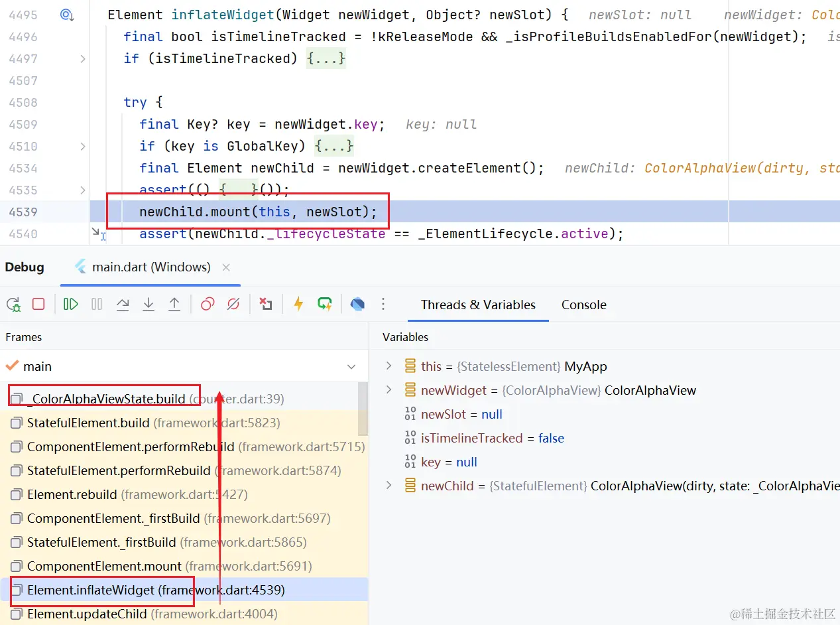The height and width of the screenshot is (625, 840).
Task: Click line number 4539 in gutter
Action: tap(23, 212)
